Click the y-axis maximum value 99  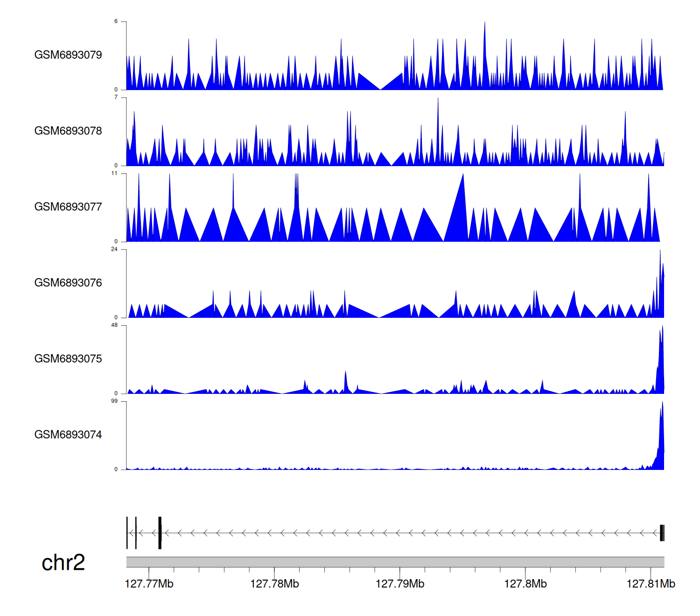(x=114, y=401)
